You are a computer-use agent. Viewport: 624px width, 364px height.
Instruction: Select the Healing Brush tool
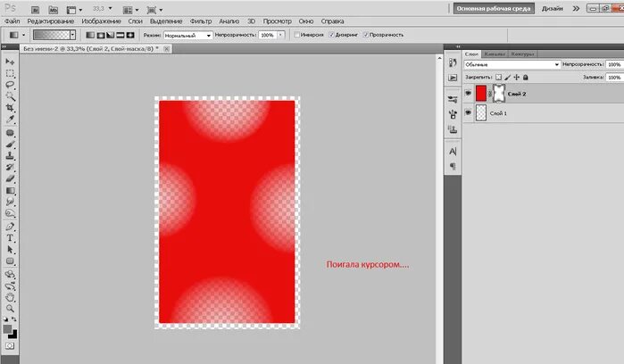10,133
